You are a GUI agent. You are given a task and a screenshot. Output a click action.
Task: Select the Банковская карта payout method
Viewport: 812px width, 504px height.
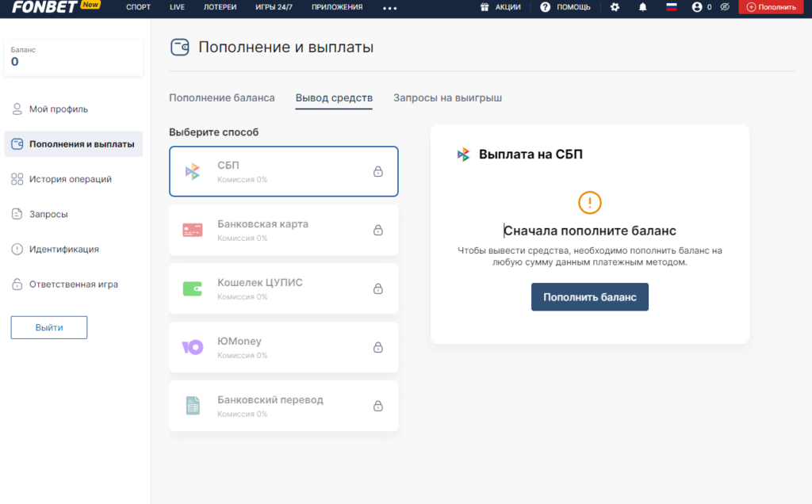click(x=284, y=230)
